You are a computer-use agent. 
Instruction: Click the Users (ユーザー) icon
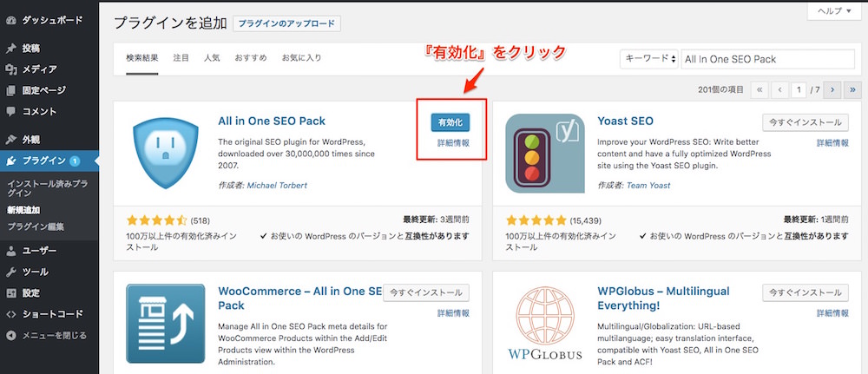click(10, 251)
